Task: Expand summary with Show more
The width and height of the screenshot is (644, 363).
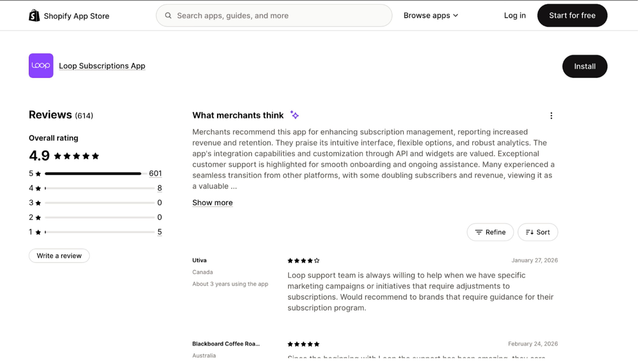Action: tap(212, 203)
